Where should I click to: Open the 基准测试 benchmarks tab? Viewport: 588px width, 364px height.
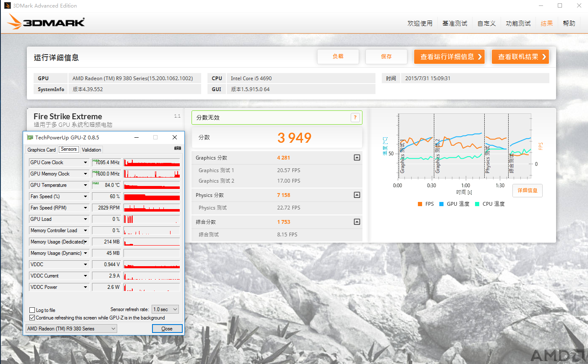point(455,24)
